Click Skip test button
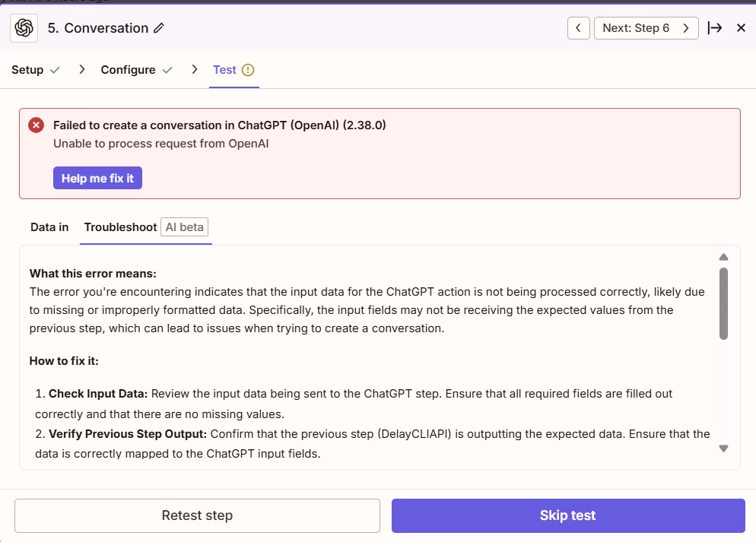 568,515
